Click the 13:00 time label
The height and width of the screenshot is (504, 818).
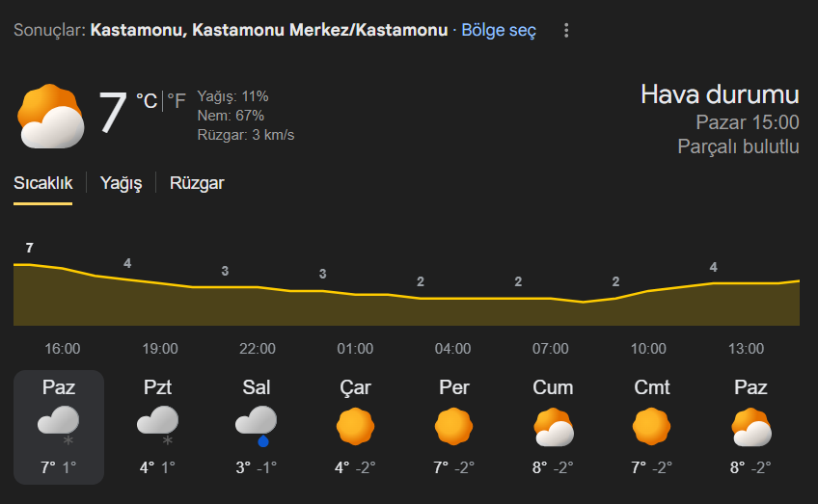pos(746,348)
